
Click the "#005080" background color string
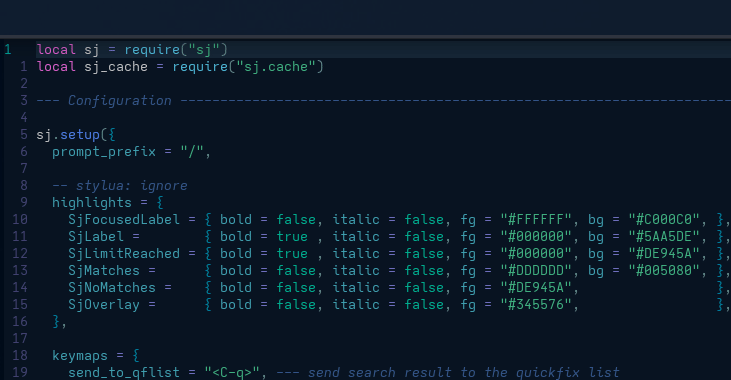[664, 270]
